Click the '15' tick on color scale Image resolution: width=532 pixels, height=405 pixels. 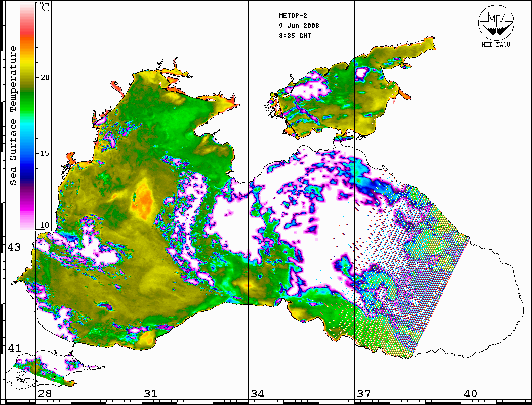pos(45,153)
